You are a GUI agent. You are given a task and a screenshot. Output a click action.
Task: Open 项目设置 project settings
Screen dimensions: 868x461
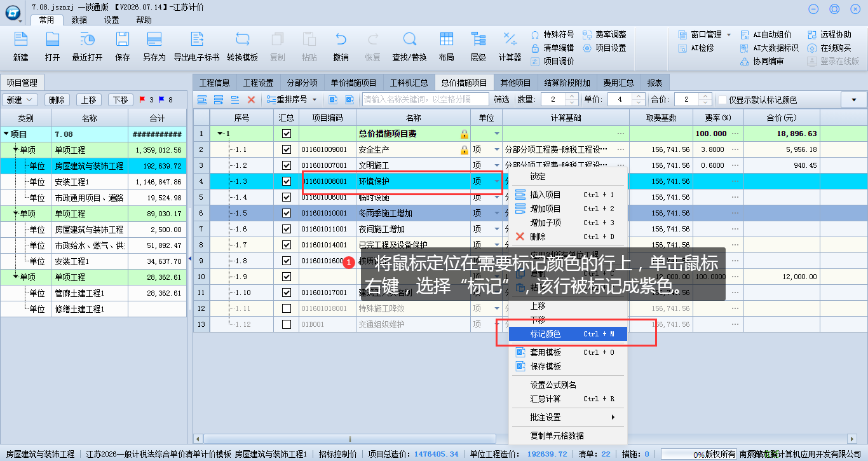click(x=604, y=48)
